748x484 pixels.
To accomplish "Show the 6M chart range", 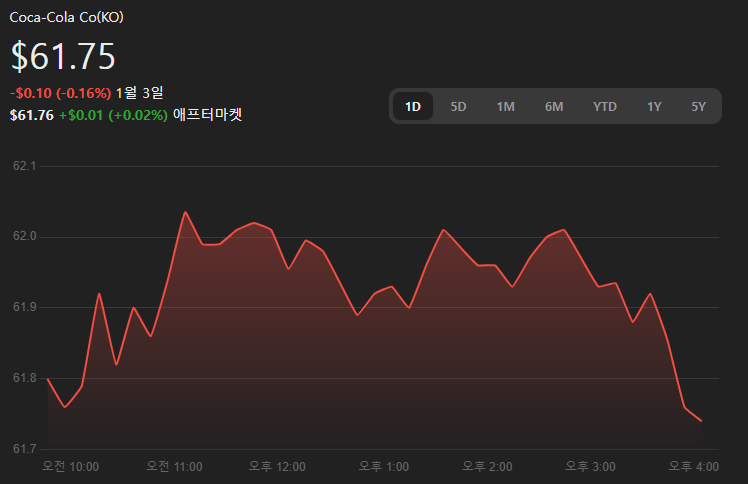I will [554, 106].
